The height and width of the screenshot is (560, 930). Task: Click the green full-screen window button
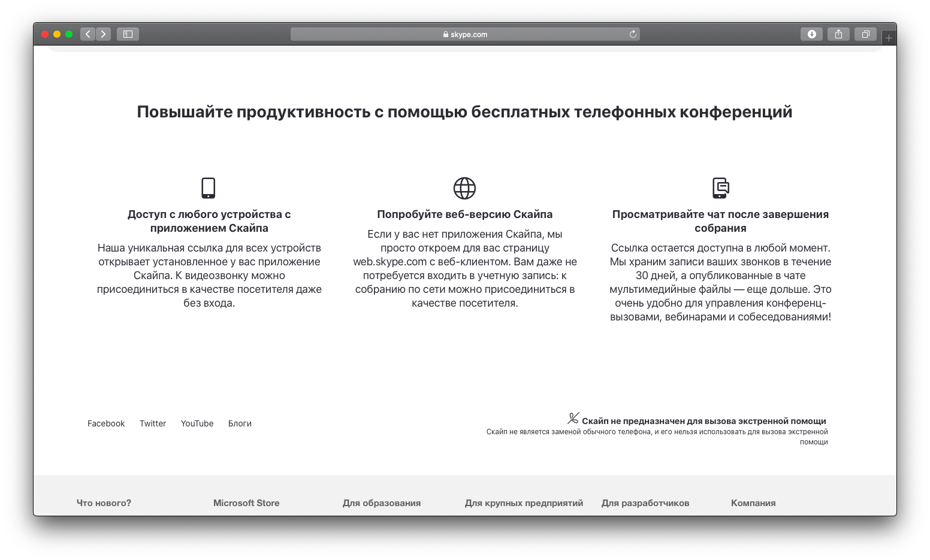[69, 34]
